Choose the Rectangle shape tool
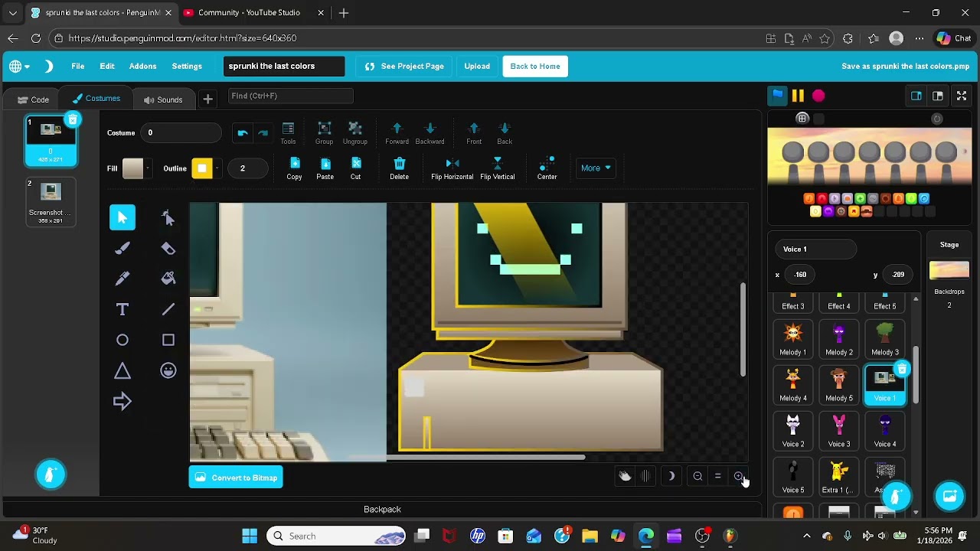Image resolution: width=980 pixels, height=551 pixels. tap(168, 340)
